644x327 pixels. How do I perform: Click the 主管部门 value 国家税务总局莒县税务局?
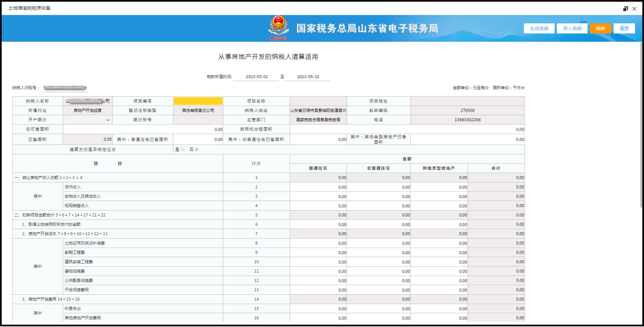point(318,120)
